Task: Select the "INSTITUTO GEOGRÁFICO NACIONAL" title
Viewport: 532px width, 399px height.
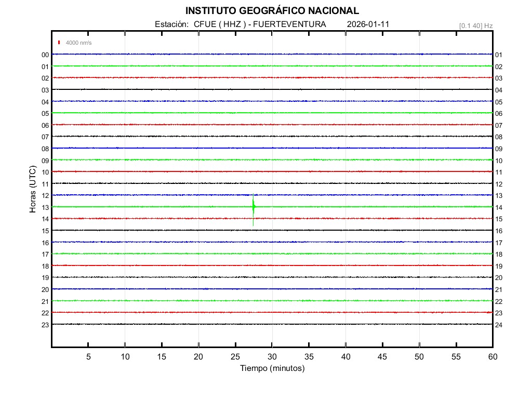Action: coord(272,11)
